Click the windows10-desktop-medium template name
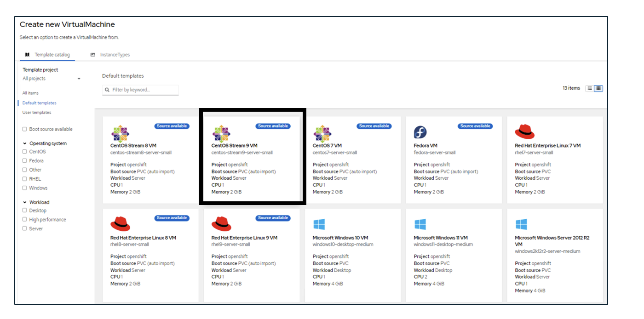This screenshot has height=319, width=644. click(x=343, y=245)
